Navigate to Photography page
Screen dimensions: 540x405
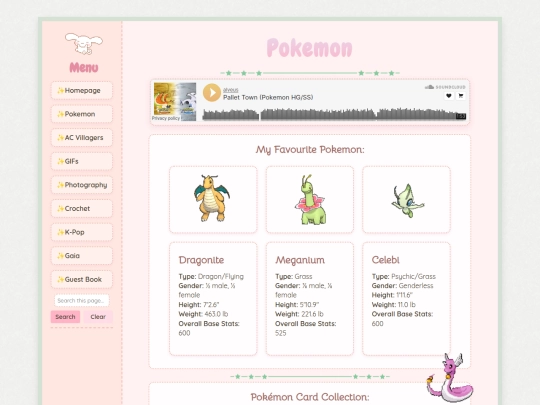point(82,185)
